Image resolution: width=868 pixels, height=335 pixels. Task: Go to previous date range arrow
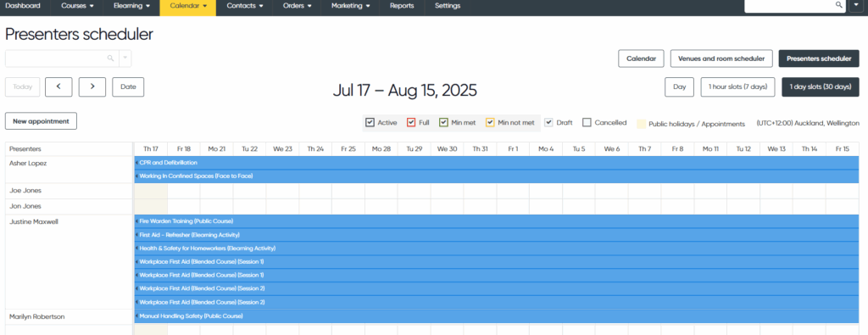(x=58, y=87)
